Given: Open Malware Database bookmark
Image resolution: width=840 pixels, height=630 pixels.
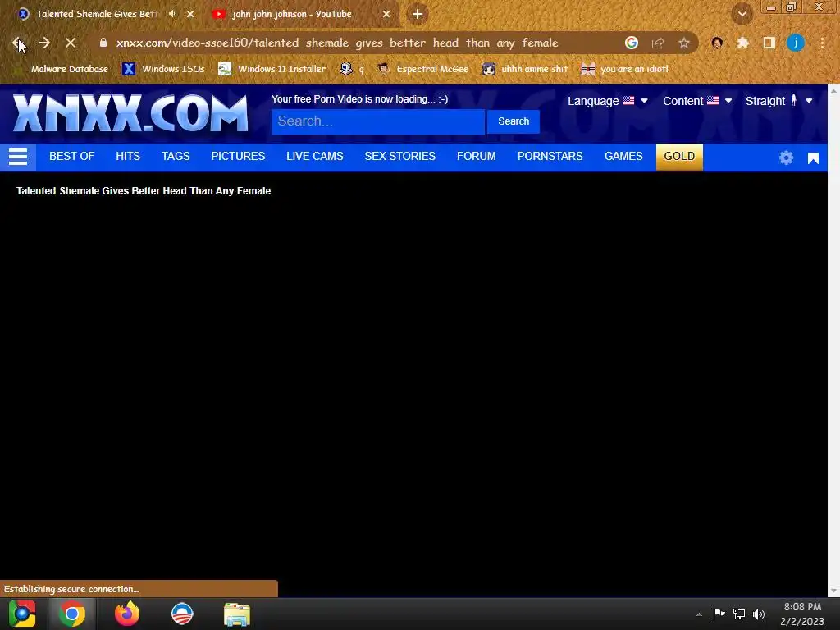Looking at the screenshot, I should click(x=62, y=69).
